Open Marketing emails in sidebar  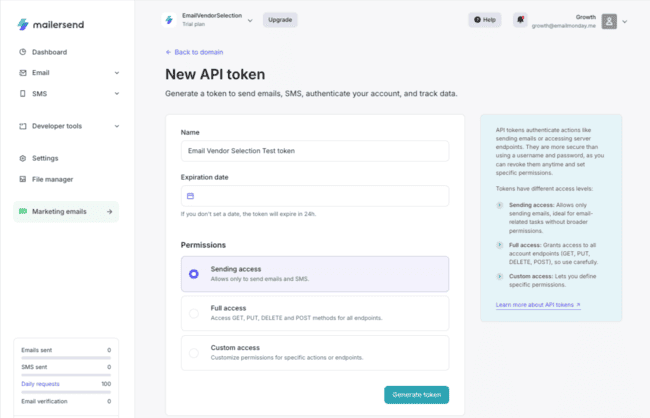pyautogui.click(x=66, y=211)
